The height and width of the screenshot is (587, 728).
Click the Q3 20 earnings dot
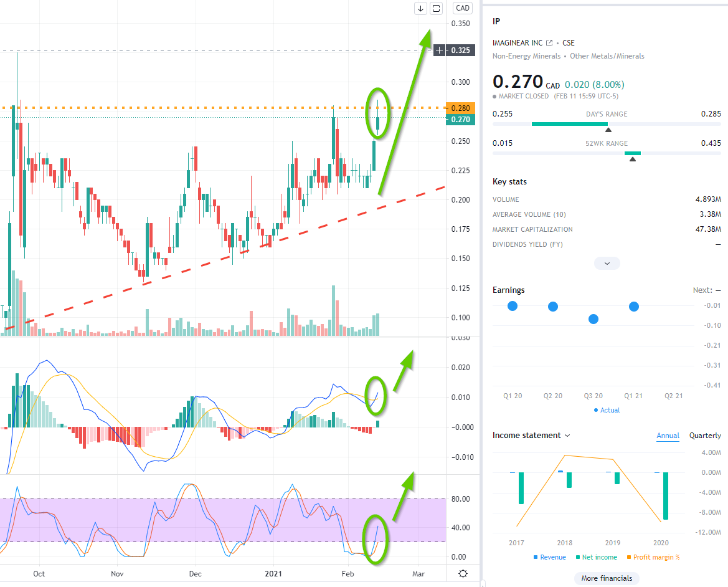tap(593, 319)
